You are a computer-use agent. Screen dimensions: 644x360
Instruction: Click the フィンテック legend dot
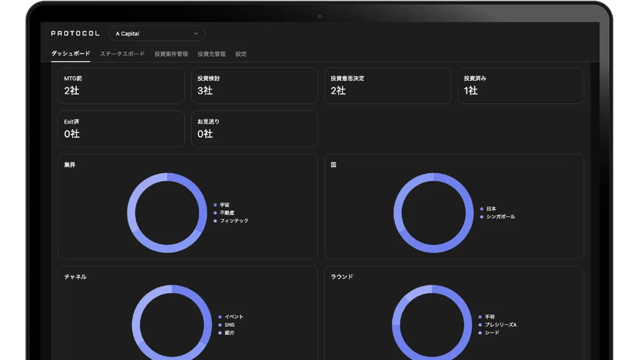[x=215, y=221]
